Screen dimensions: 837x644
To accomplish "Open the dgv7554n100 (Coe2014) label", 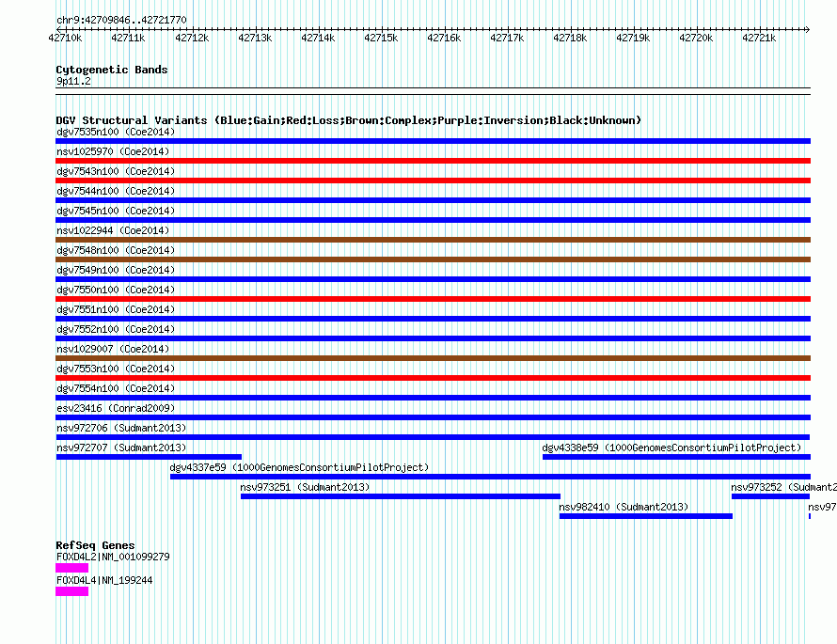I will coord(116,388).
